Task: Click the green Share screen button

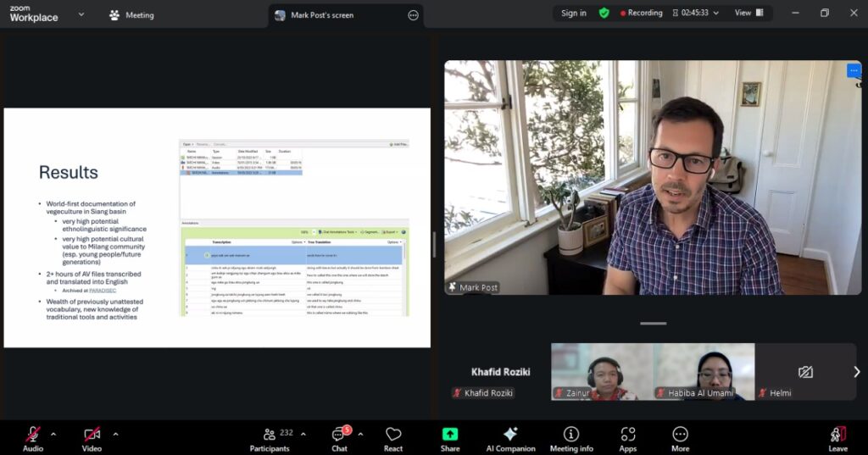Action: point(450,437)
